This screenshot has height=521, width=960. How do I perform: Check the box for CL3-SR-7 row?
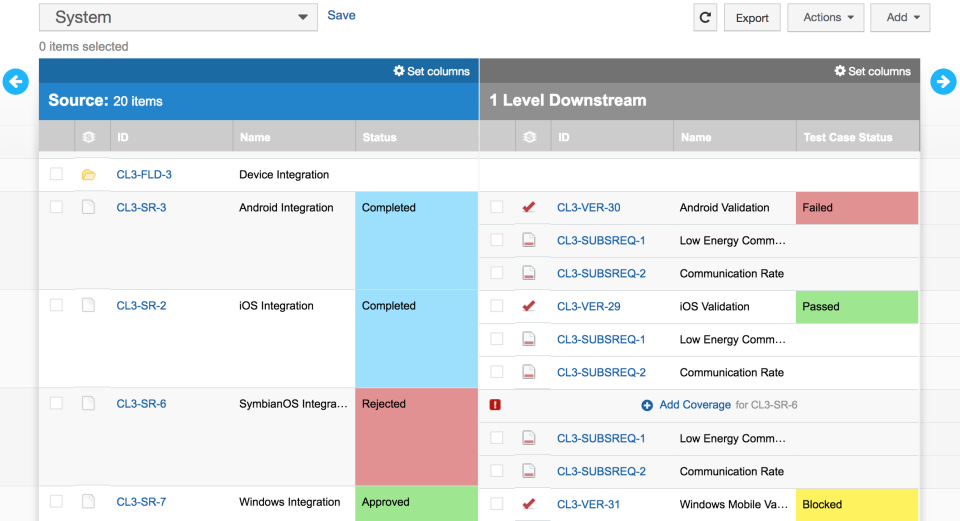(56, 502)
